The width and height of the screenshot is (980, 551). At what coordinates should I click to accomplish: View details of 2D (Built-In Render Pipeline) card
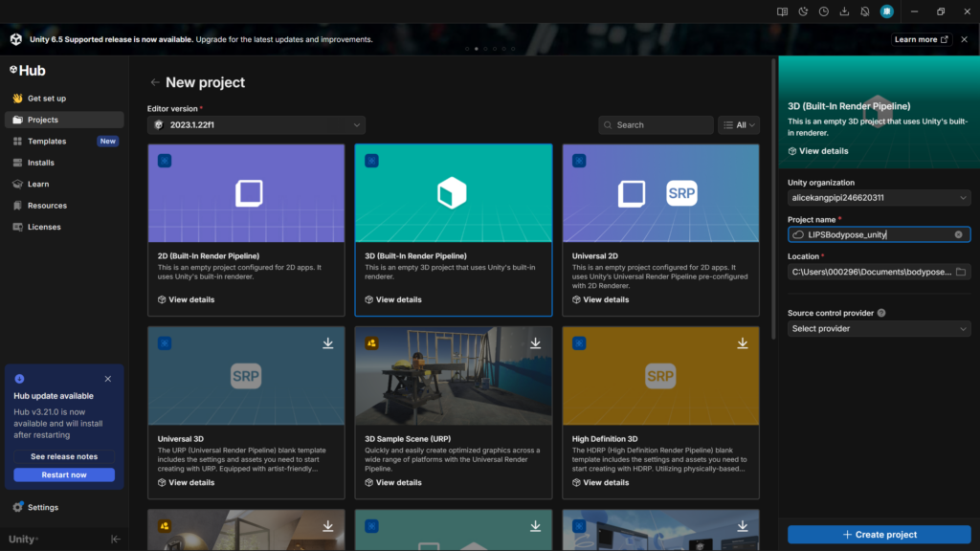pyautogui.click(x=187, y=299)
